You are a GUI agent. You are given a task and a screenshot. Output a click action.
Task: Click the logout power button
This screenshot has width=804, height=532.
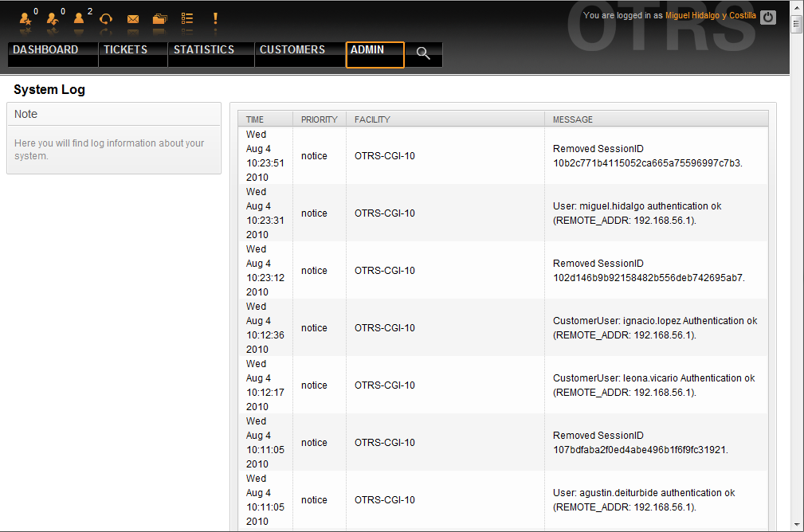(767, 17)
